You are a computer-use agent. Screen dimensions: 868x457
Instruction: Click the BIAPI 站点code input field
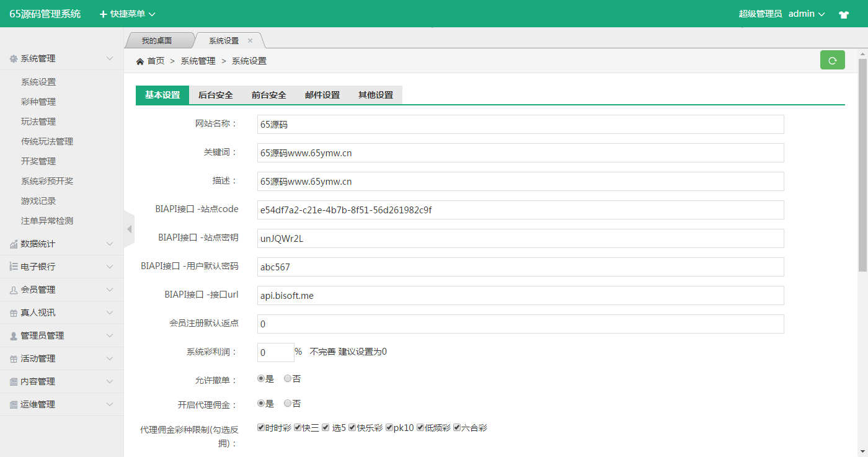tap(521, 210)
